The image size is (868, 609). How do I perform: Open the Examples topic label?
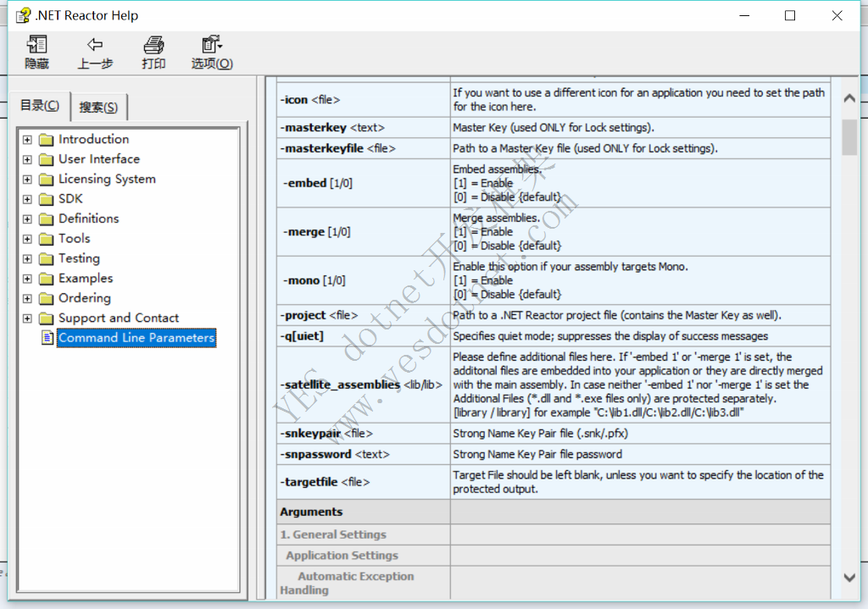[86, 279]
